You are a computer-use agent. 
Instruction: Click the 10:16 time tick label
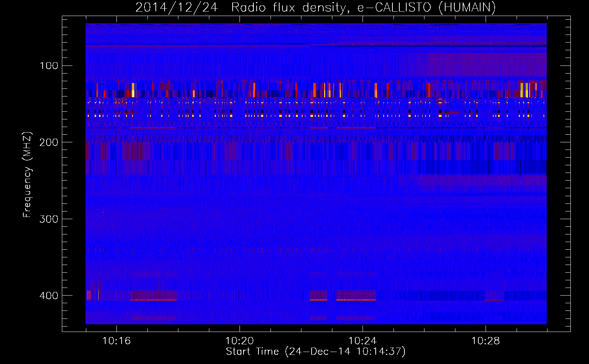point(116,341)
